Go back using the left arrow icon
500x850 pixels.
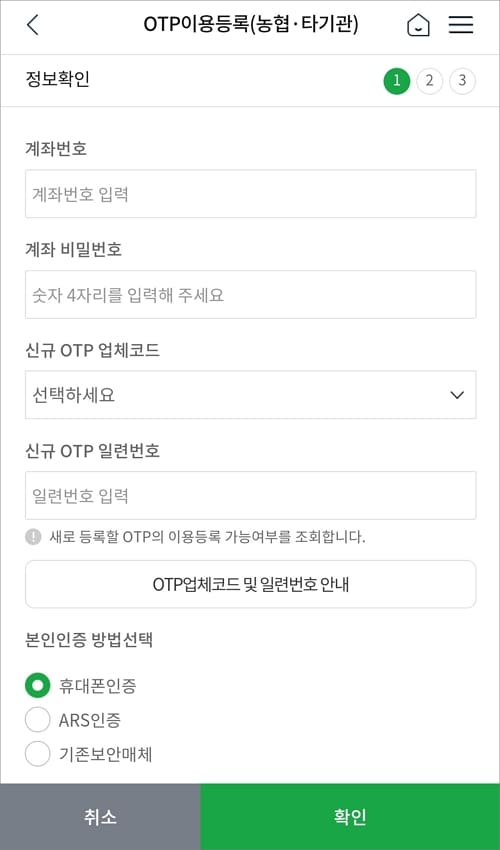point(33,25)
